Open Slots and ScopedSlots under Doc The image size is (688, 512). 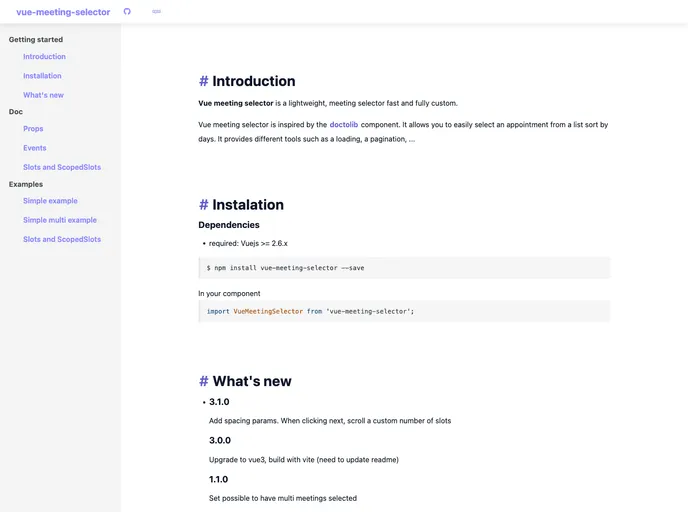(62, 167)
